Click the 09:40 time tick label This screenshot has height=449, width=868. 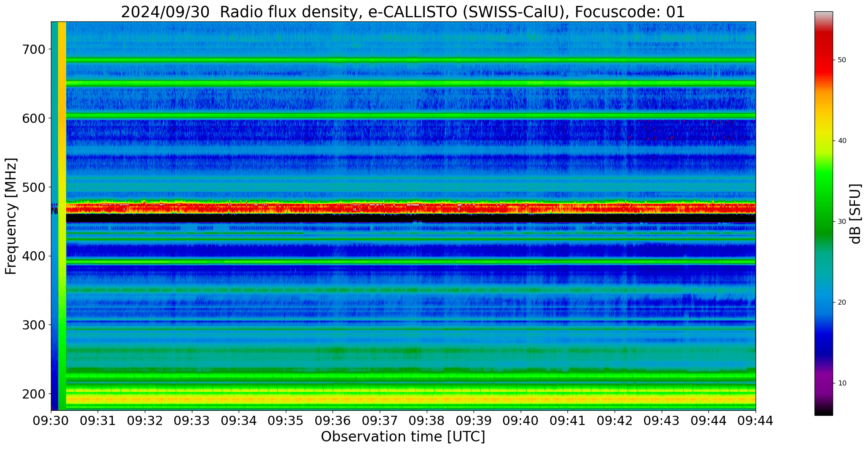(521, 421)
